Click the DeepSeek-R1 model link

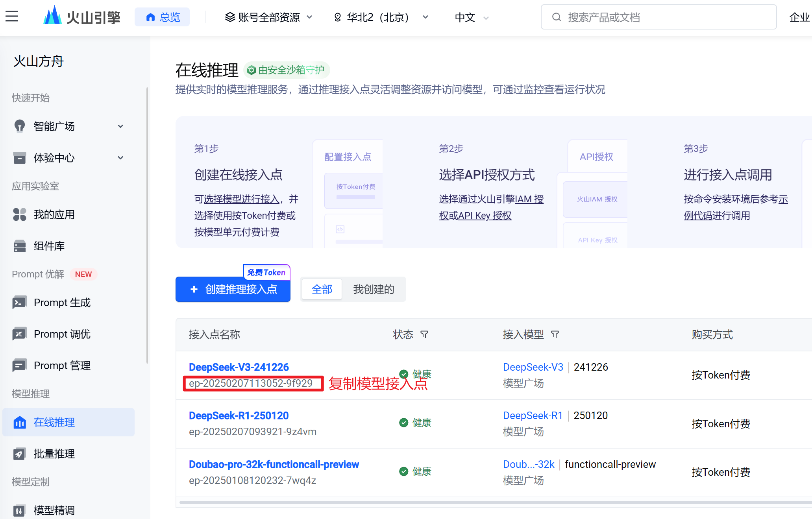(x=533, y=416)
